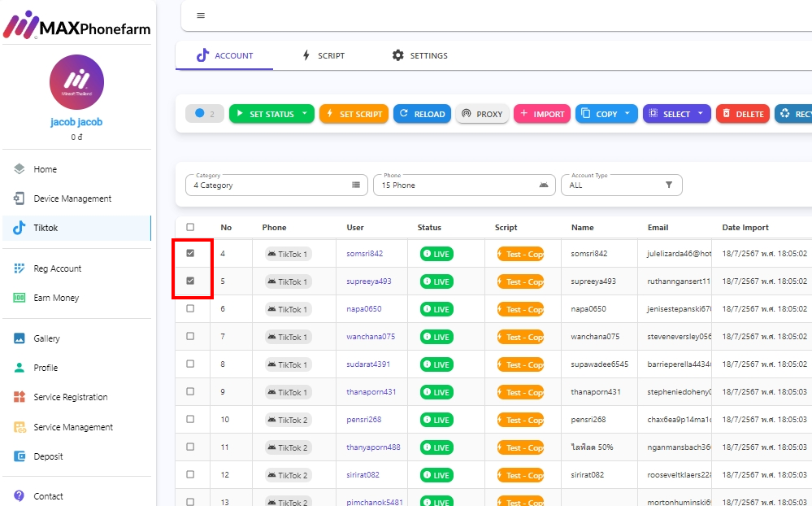
Task: Open user link napa0650
Action: click(364, 309)
